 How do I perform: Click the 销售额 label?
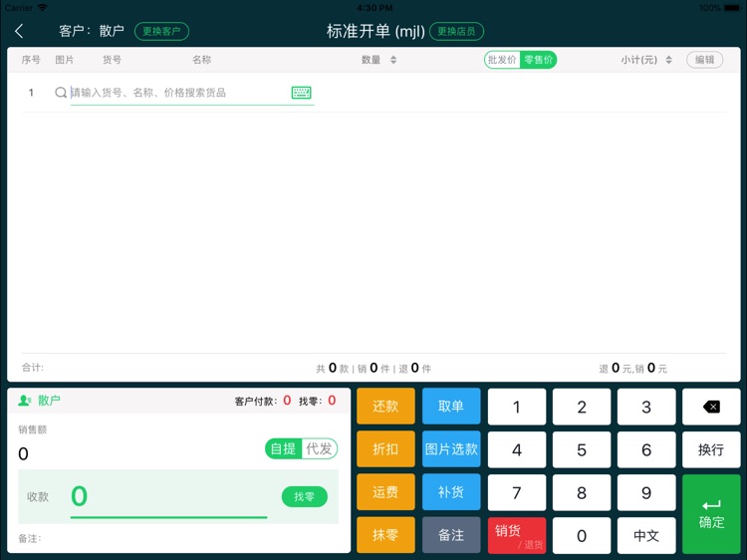(33, 429)
